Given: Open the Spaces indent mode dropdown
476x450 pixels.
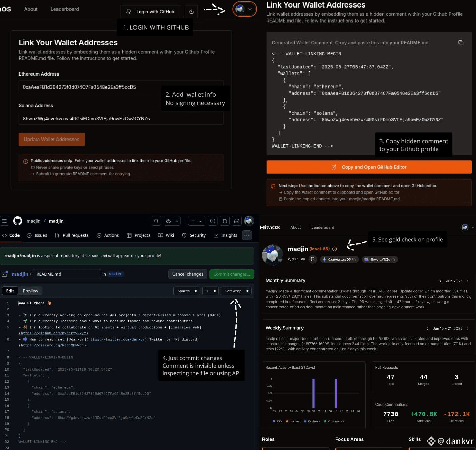Looking at the screenshot, I should click(x=186, y=291).
